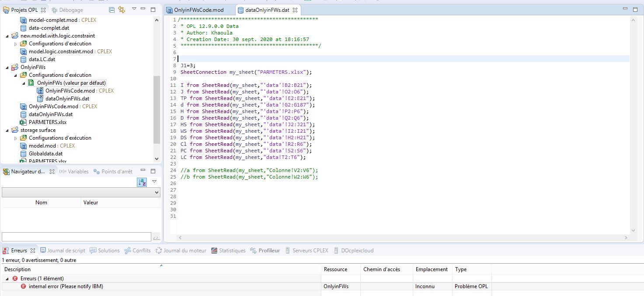Click the Collapse All icon in Projets OPL
This screenshot has width=644, height=296.
[x=112, y=10]
